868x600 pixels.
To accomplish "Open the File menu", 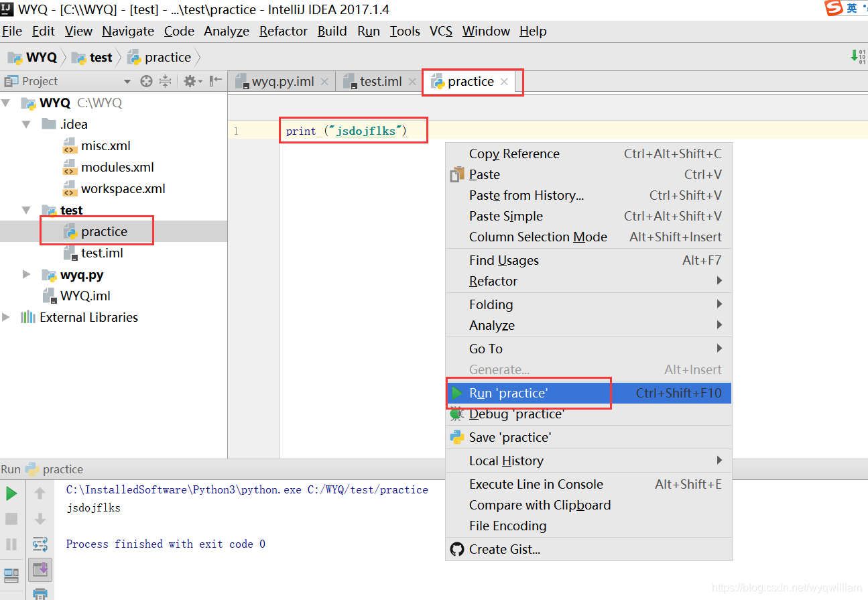I will (x=12, y=32).
